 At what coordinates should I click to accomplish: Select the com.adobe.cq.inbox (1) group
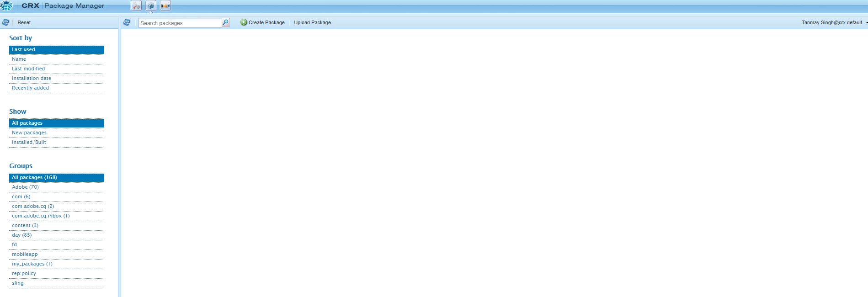[57, 216]
